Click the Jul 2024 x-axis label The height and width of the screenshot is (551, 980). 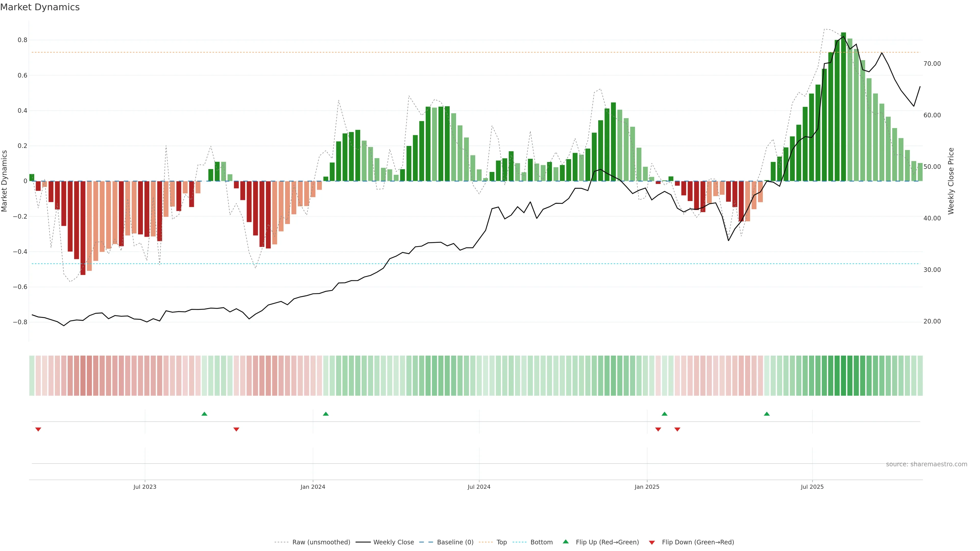(x=479, y=487)
